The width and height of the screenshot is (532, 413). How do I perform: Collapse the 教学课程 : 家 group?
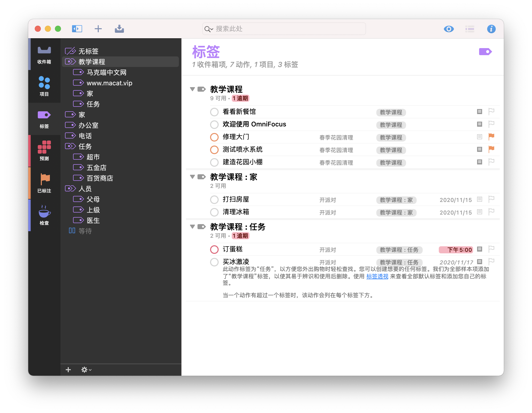coord(192,177)
